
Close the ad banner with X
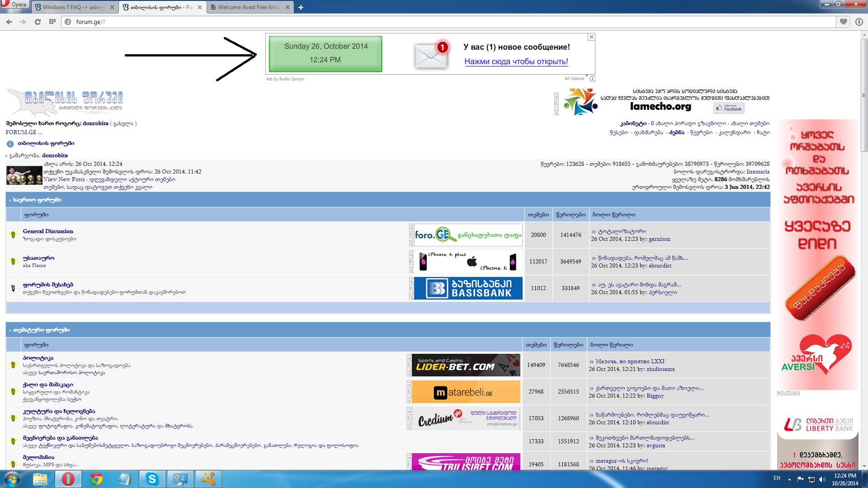[x=591, y=37]
